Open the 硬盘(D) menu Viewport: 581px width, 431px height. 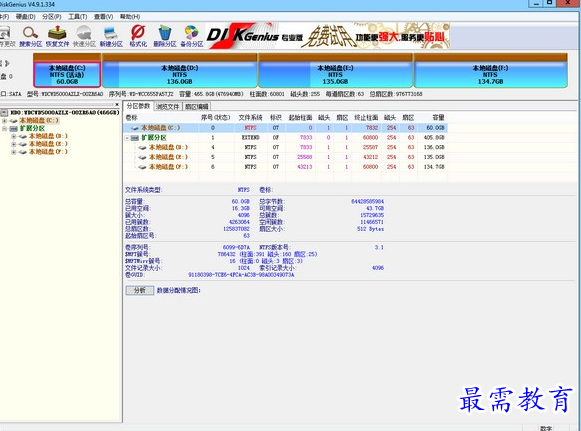point(26,17)
